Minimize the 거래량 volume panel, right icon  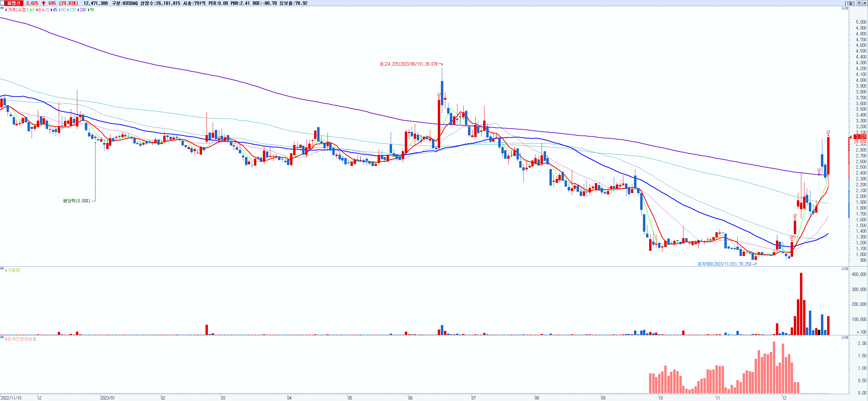coord(843,269)
